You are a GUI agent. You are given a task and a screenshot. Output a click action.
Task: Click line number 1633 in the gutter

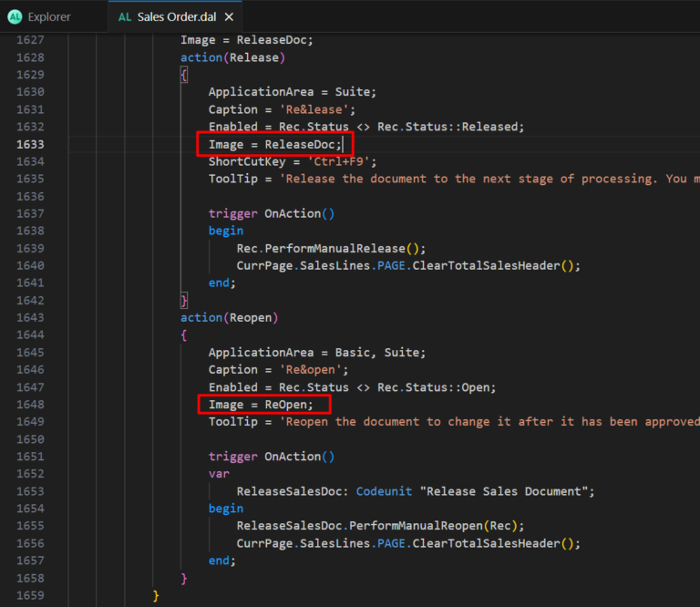tap(30, 144)
